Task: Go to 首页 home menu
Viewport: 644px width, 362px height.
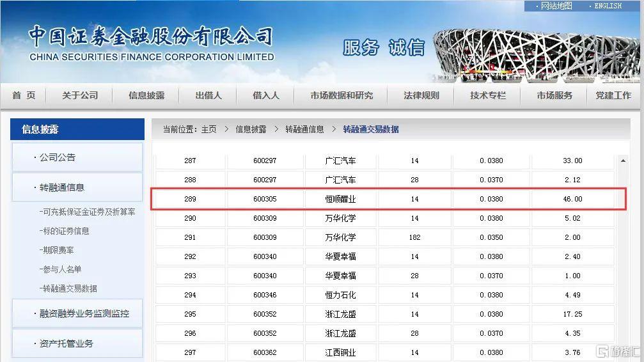Action: [x=24, y=95]
